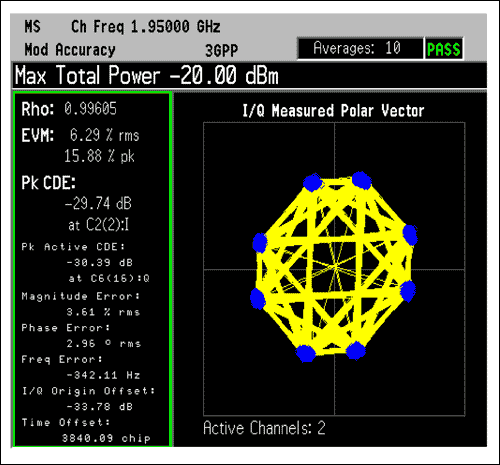
Task: Click the I/Q Origin Offset -33.78 dB value
Action: point(100,407)
